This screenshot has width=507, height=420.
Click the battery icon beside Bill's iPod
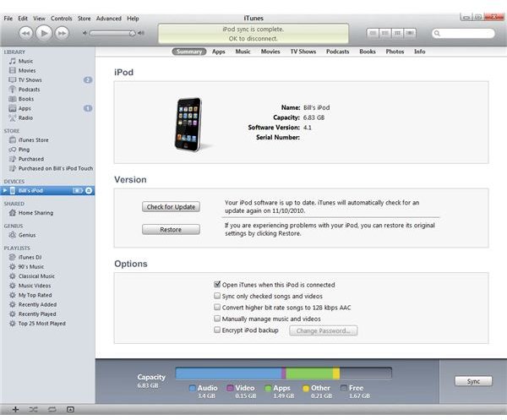pyautogui.click(x=78, y=190)
